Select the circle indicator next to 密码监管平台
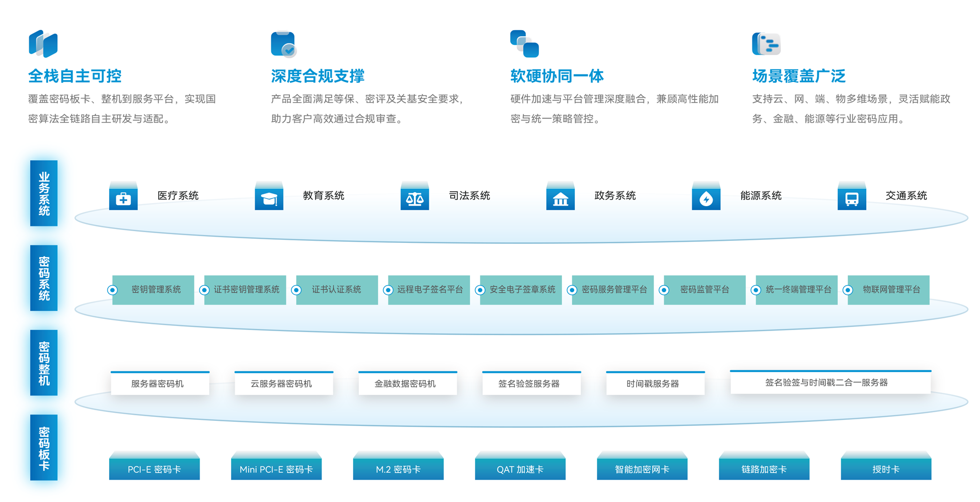Viewport: 980px width, 502px height. pos(664,290)
